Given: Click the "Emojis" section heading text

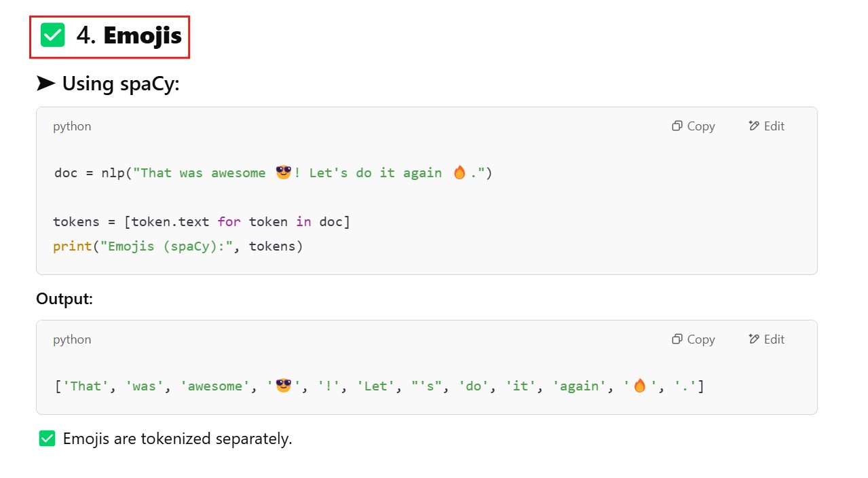Looking at the screenshot, I should (143, 35).
